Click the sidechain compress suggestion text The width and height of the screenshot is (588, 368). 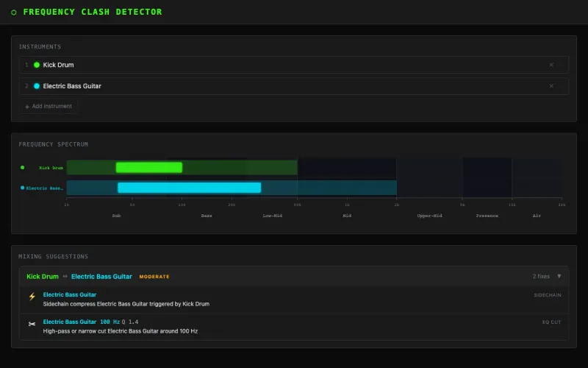[126, 304]
